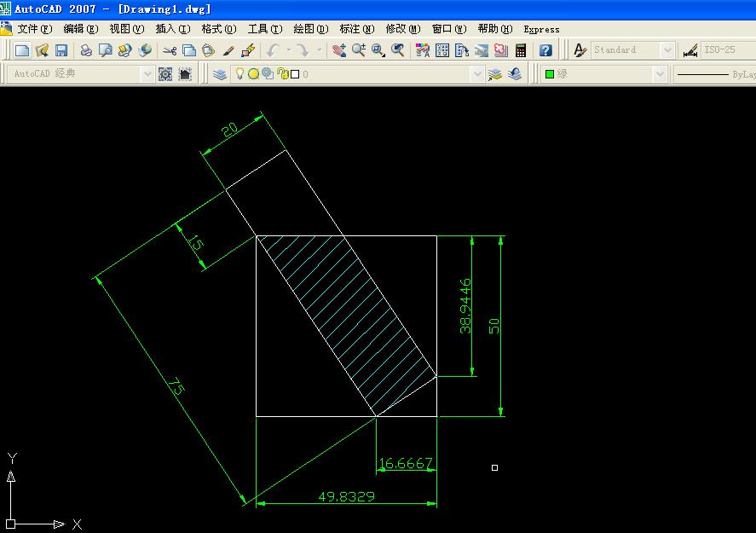This screenshot has height=533, width=756.
Task: Open the 格式(O) menu
Action: [219, 29]
